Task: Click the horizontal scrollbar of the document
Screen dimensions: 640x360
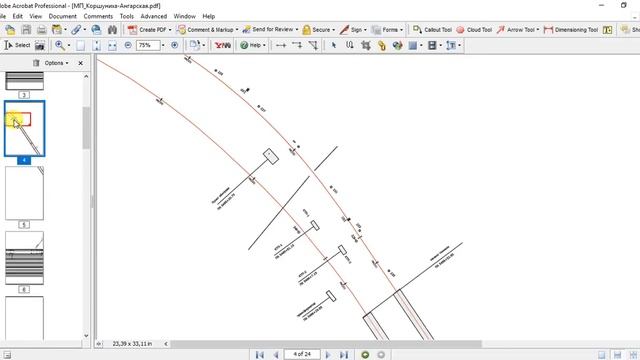Action: 326,344
